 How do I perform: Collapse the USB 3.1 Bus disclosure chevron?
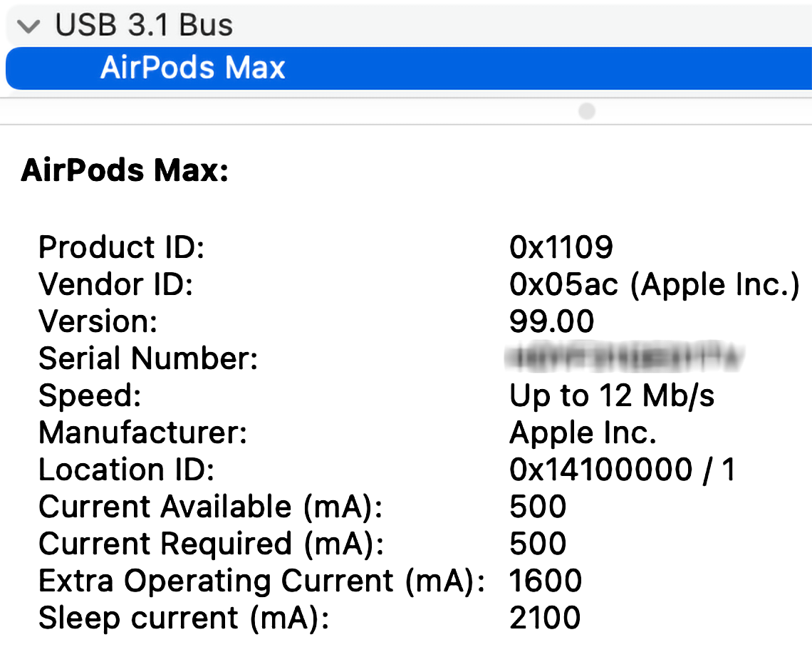tap(29, 27)
